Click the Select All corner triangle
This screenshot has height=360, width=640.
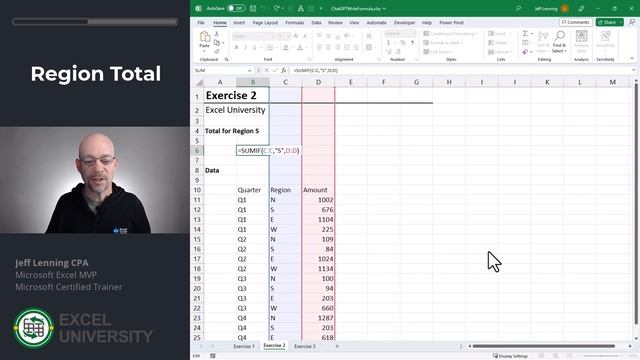[200, 82]
